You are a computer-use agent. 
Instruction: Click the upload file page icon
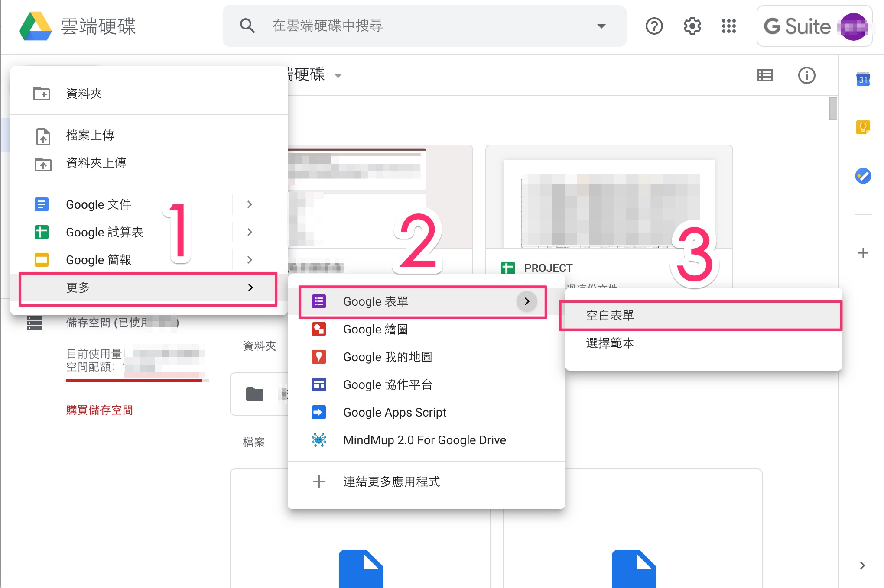point(43,136)
